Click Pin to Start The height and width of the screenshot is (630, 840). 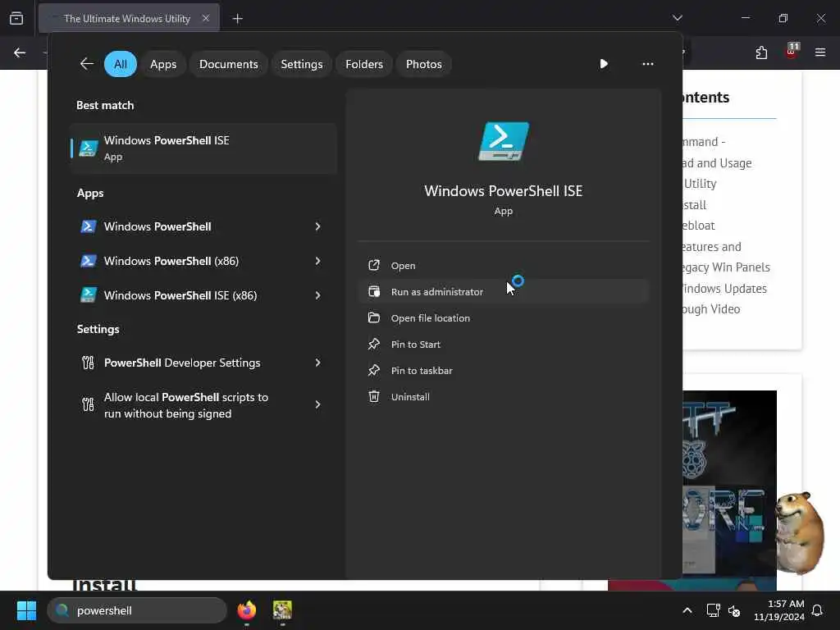[504, 345]
